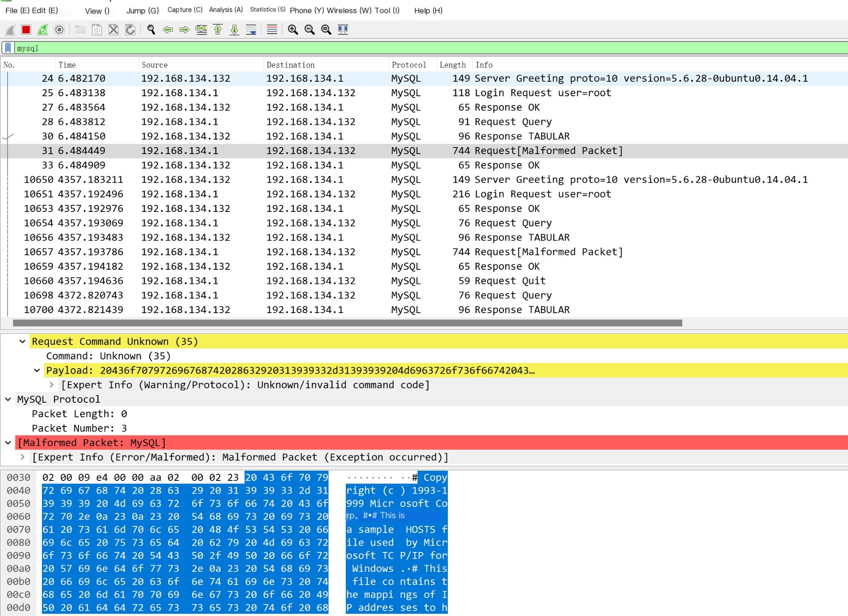Collapse the Payload tree node
848x616 pixels.
pyautogui.click(x=37, y=370)
